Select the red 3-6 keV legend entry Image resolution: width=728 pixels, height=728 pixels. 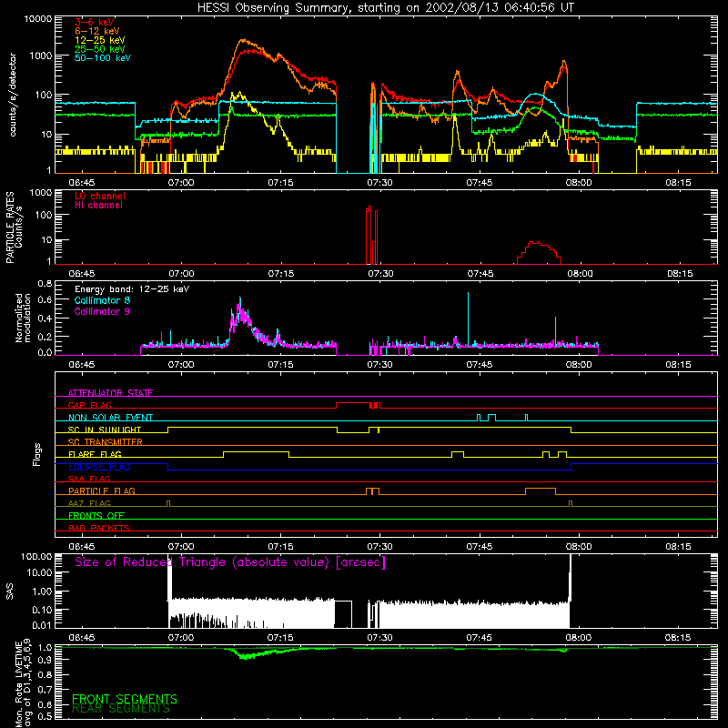click(x=95, y=22)
